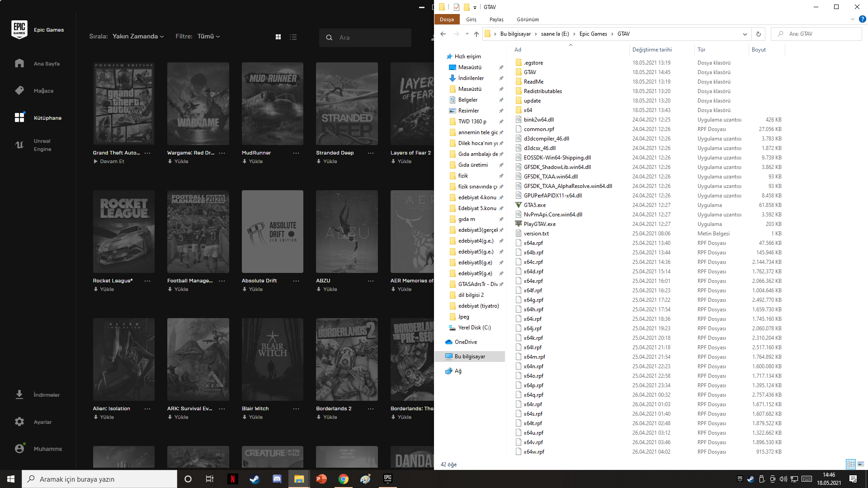
Task: Open the Görünüm ribbon tab
Action: [x=528, y=19]
